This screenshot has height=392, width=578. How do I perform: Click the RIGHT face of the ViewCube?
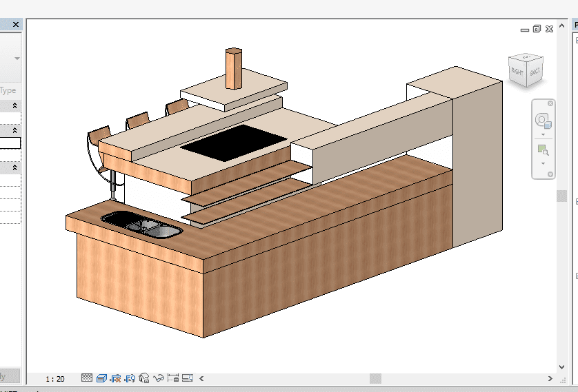(518, 70)
